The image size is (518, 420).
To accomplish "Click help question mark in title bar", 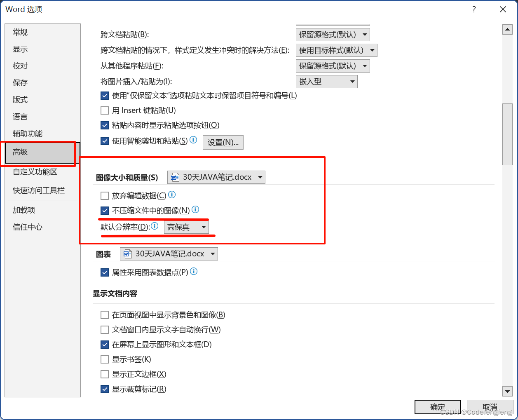I will point(474,9).
